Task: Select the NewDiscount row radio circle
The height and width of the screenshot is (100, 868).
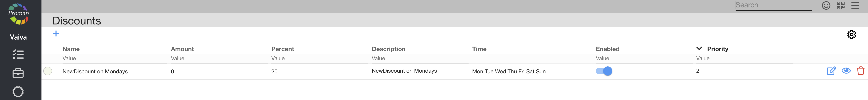Action: pos(48,71)
